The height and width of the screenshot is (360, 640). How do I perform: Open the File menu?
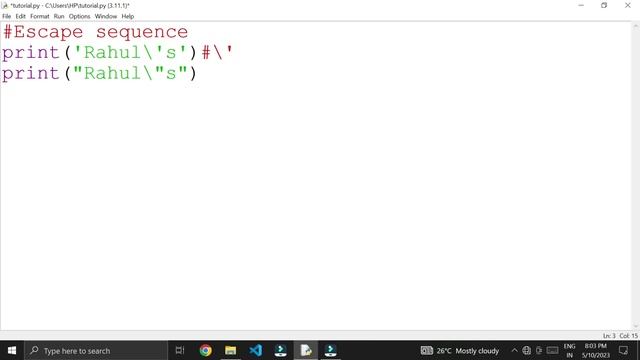[7, 16]
